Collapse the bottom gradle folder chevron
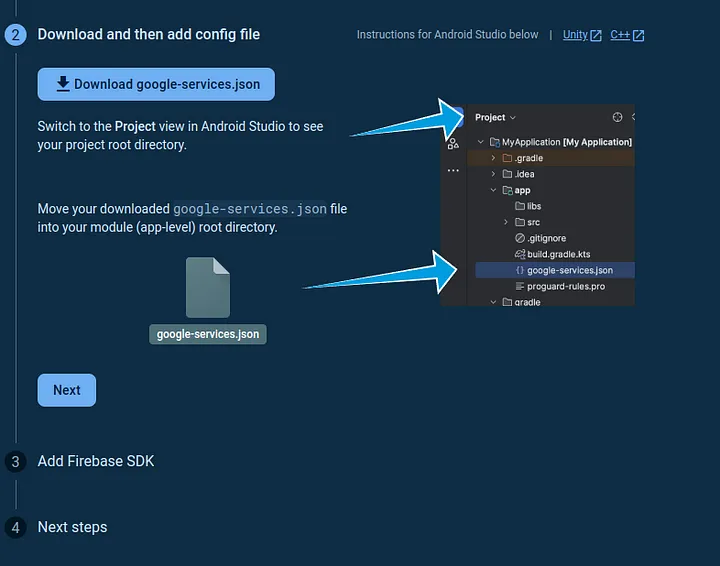 click(493, 302)
